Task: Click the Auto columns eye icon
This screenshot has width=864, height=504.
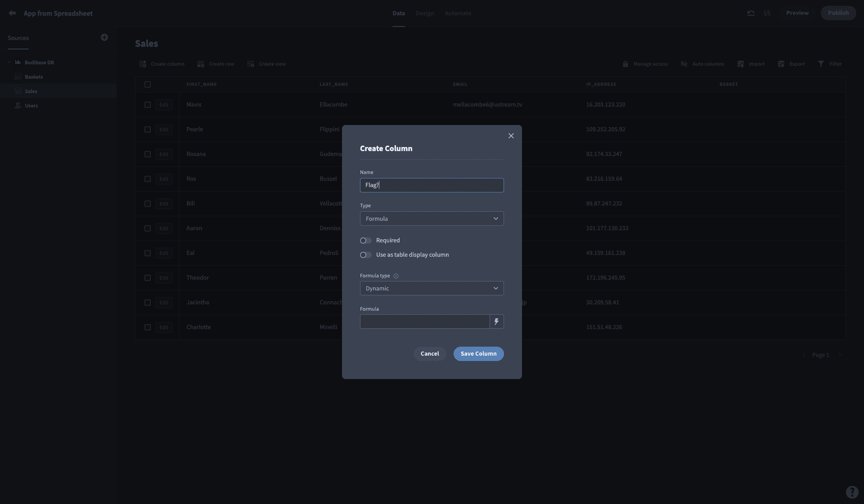Action: click(684, 64)
